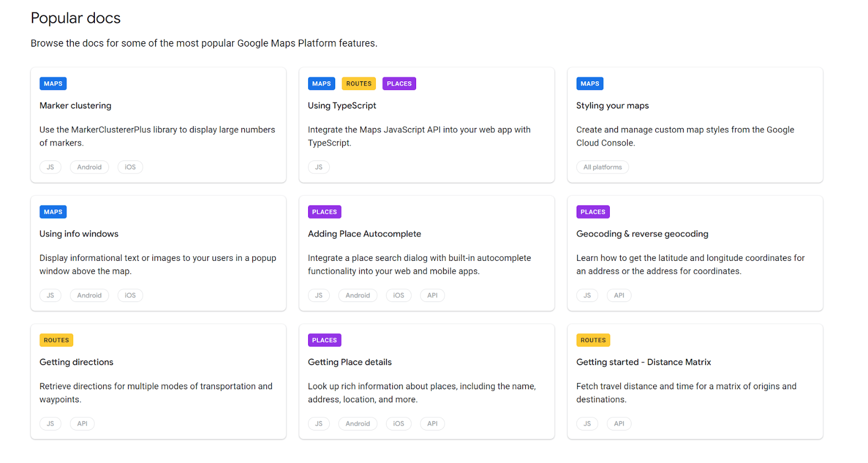Select iOS chip on Marker clustering card
868x463 pixels.
(x=130, y=167)
